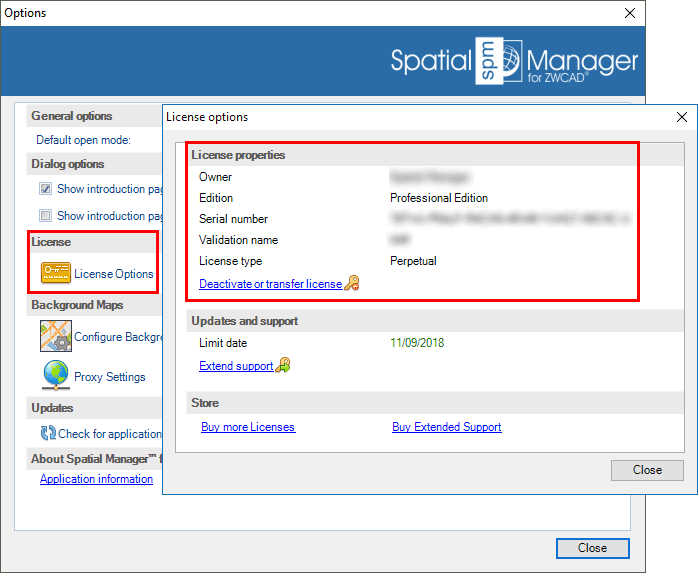Click the key icon next to Extend support
Screen dimensions: 698x573
283,366
